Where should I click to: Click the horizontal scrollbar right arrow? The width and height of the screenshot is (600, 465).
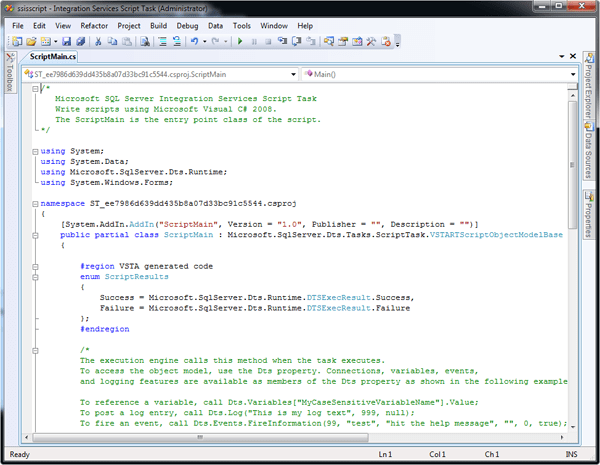(x=562, y=437)
